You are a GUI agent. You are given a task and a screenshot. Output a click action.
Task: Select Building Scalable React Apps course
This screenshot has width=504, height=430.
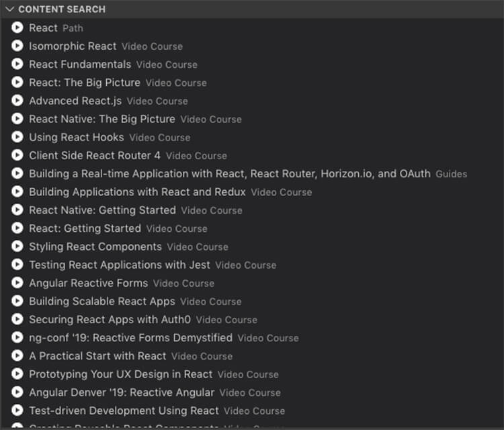point(135,302)
